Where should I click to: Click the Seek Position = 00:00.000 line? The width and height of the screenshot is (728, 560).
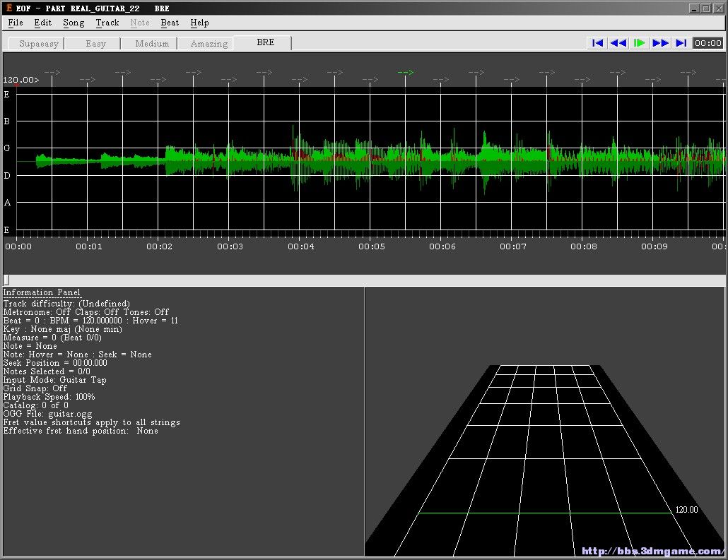point(55,363)
